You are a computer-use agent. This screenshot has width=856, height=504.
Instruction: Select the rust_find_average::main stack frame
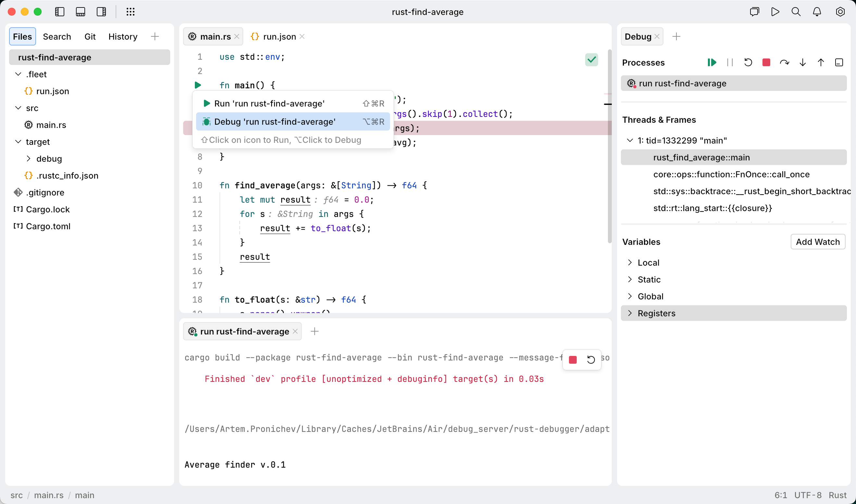point(701,157)
